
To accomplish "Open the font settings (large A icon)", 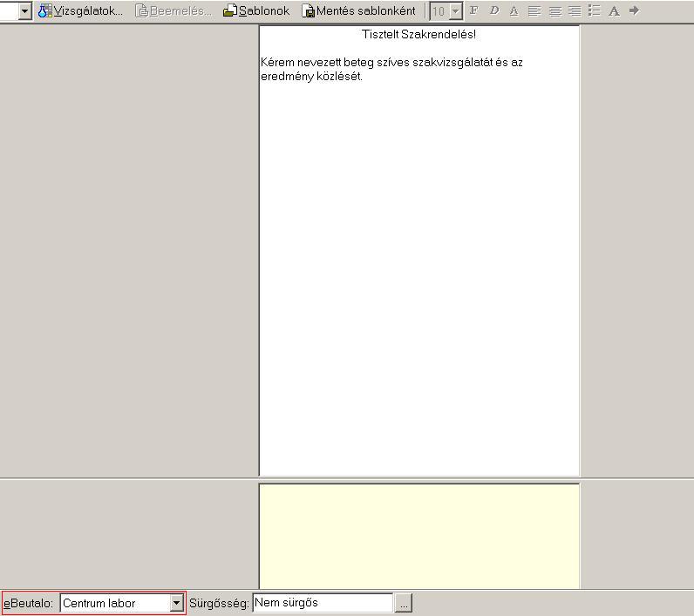I will pyautogui.click(x=614, y=10).
